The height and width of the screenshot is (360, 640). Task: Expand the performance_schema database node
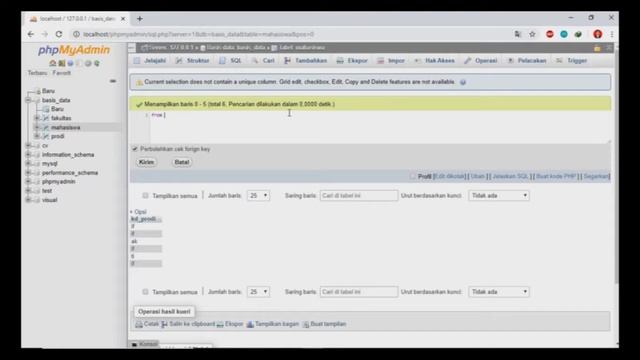click(x=28, y=173)
